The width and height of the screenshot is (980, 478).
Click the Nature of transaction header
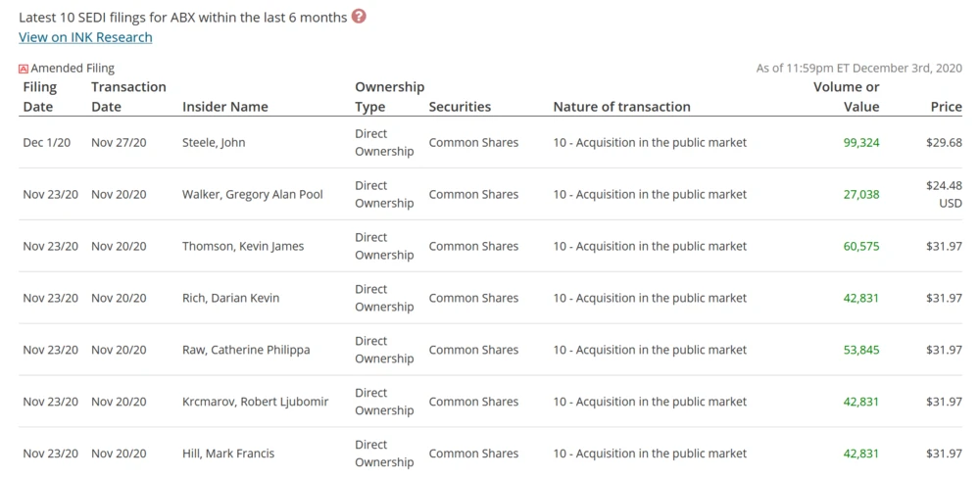pyautogui.click(x=621, y=107)
